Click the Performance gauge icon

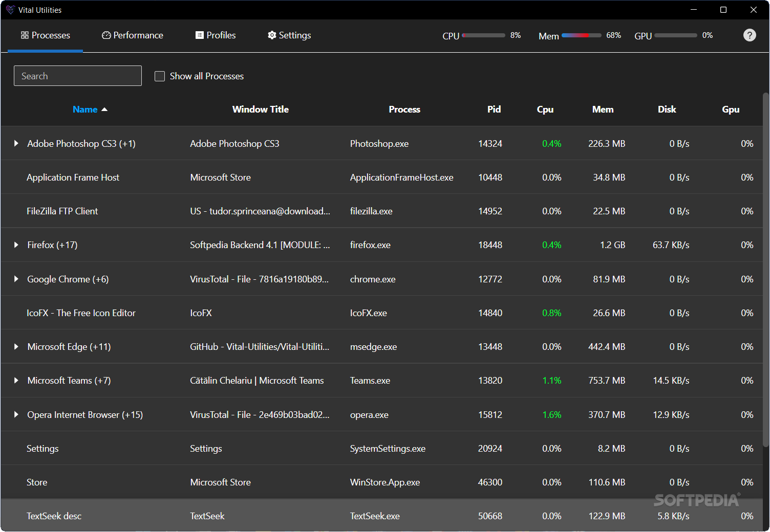pos(106,35)
